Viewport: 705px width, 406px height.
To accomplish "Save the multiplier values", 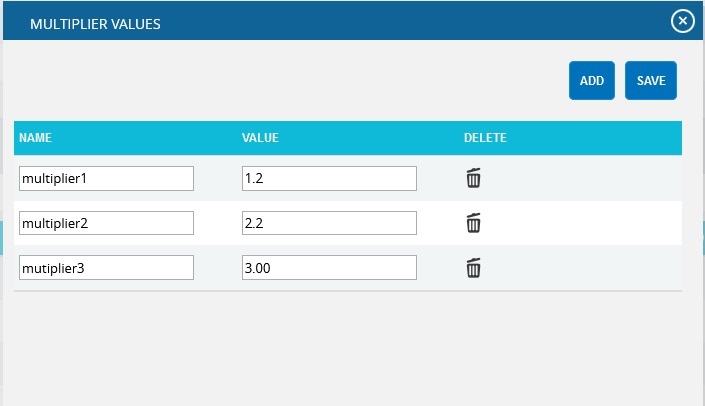I will [x=651, y=80].
